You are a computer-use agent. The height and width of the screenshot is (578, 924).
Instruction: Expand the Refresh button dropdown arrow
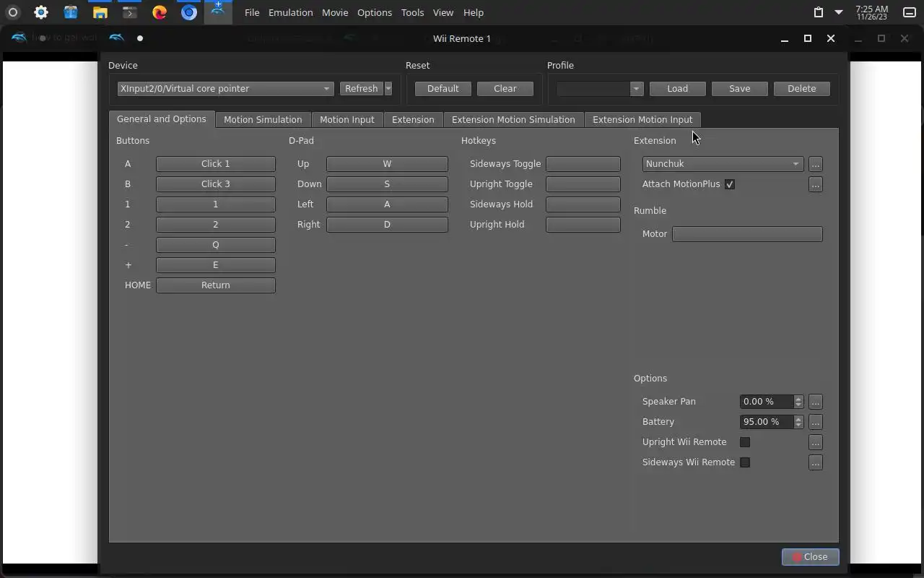pos(388,89)
